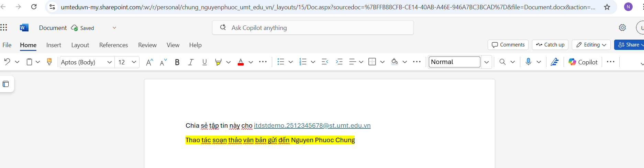Toggle italic formatting

[x=191, y=62]
